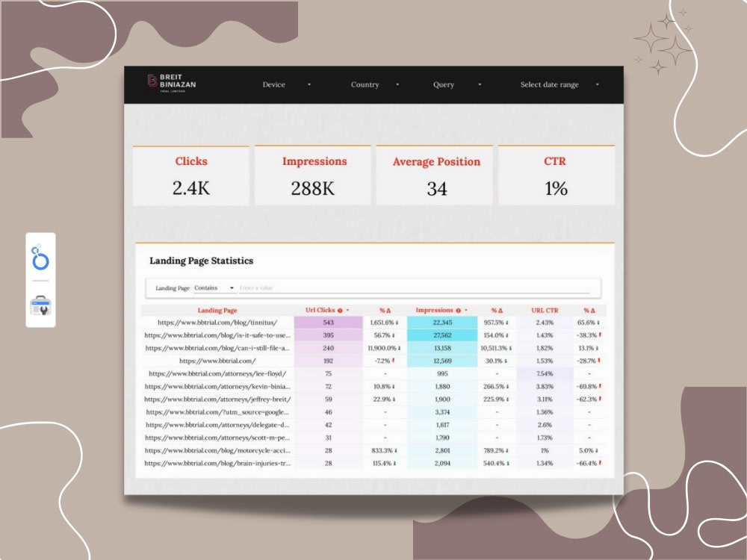The image size is (747, 560).
Task: Open the Query filter dropdown
Action: (457, 85)
